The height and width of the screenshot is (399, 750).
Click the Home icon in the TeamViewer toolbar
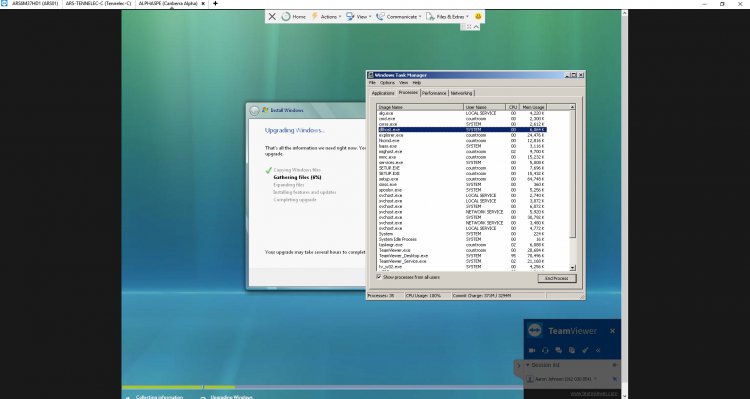coord(286,17)
